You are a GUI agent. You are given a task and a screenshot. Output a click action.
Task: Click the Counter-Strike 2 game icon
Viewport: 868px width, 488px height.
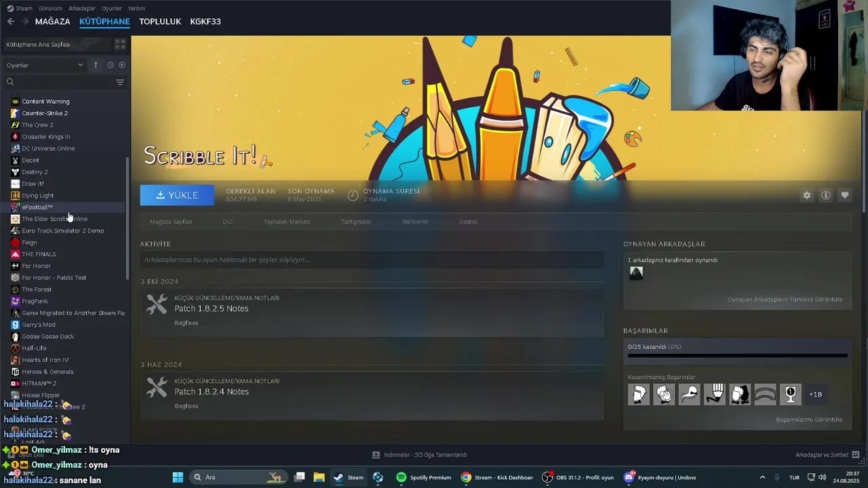click(x=16, y=113)
